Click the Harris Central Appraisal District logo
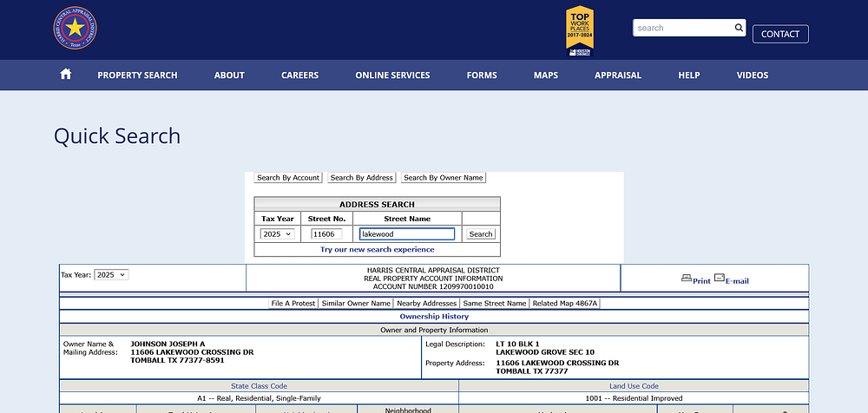 click(75, 28)
